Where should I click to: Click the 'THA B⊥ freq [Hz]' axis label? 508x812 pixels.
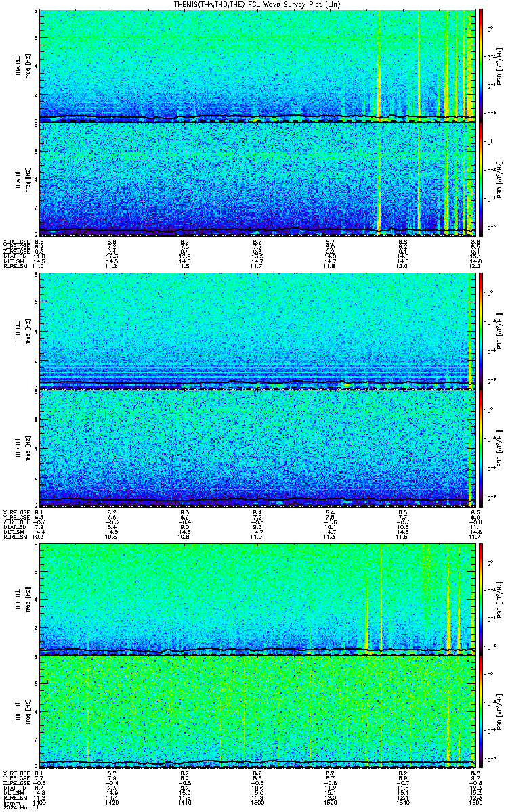click(x=24, y=66)
